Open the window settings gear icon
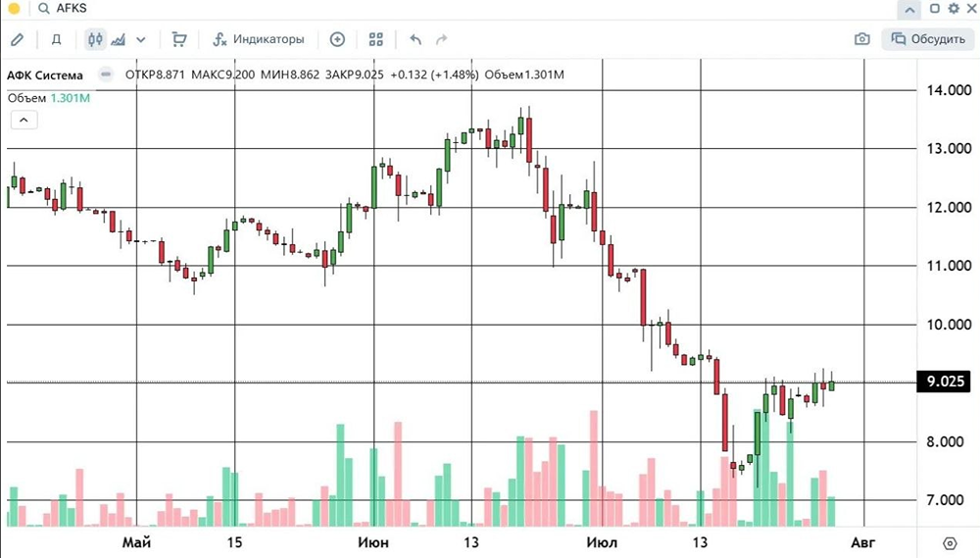 pyautogui.click(x=954, y=8)
